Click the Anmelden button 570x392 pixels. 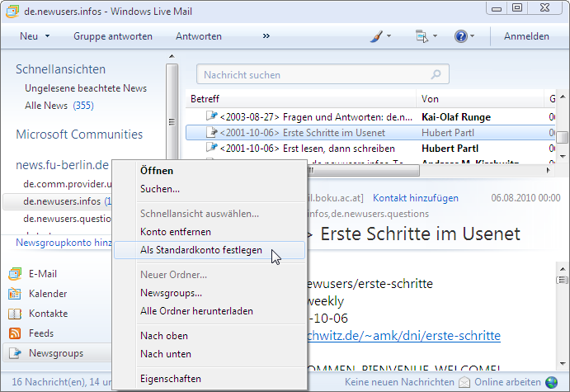coord(526,36)
